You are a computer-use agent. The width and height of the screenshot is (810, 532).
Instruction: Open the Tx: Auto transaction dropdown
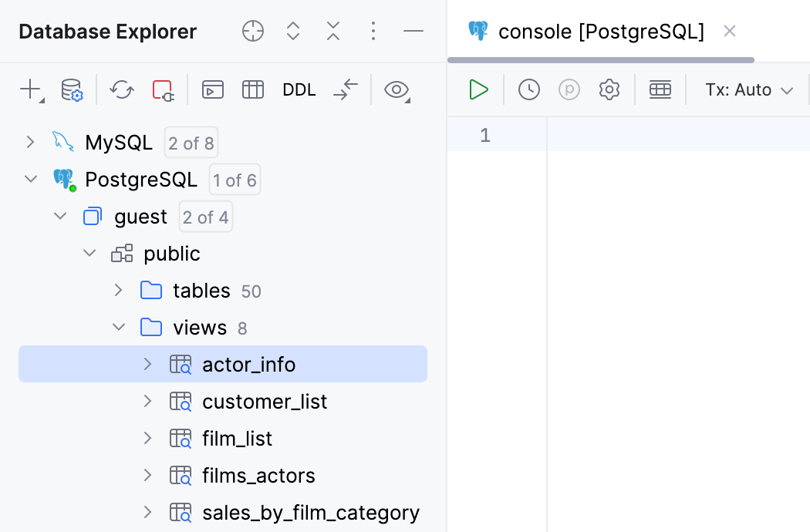tap(748, 89)
